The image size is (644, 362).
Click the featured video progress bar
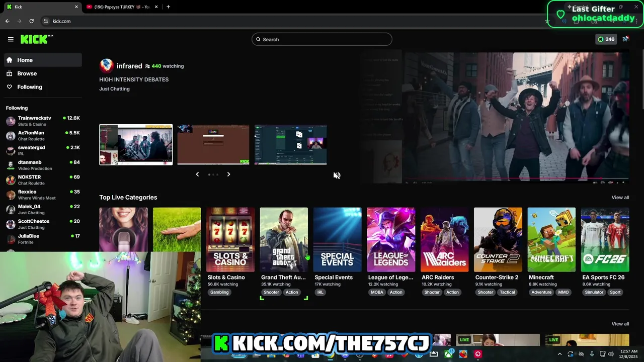point(516,178)
